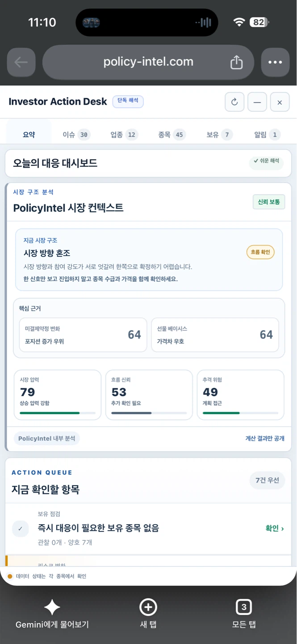Tap the PolicyIntel 내부 분석 chip
The image size is (297, 644).
click(x=47, y=438)
